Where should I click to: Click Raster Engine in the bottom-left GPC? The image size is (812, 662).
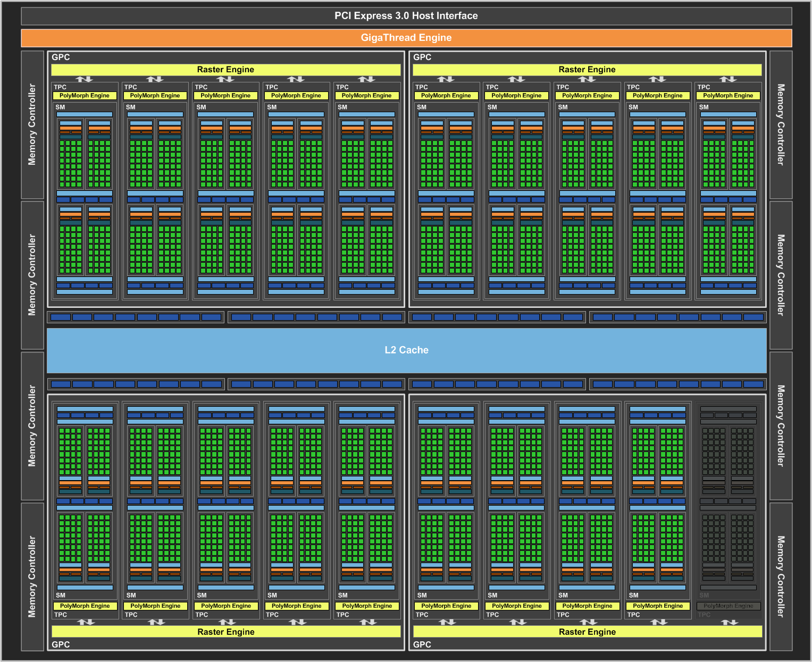[225, 632]
